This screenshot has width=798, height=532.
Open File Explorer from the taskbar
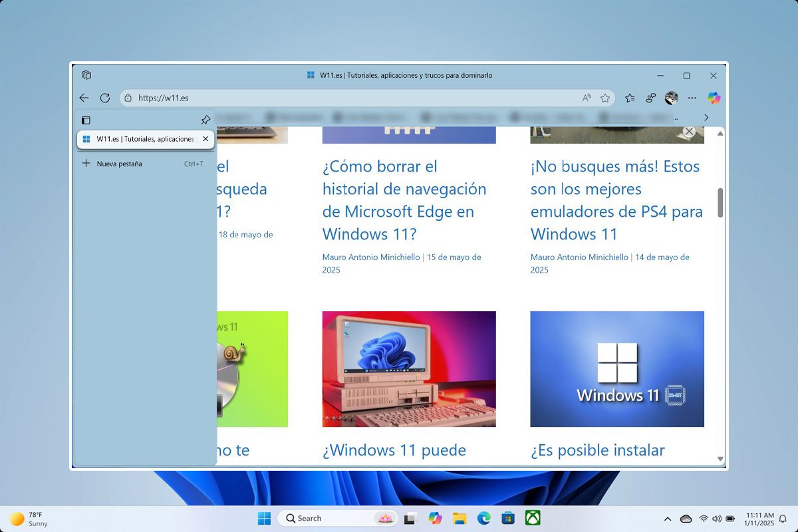pyautogui.click(x=460, y=518)
